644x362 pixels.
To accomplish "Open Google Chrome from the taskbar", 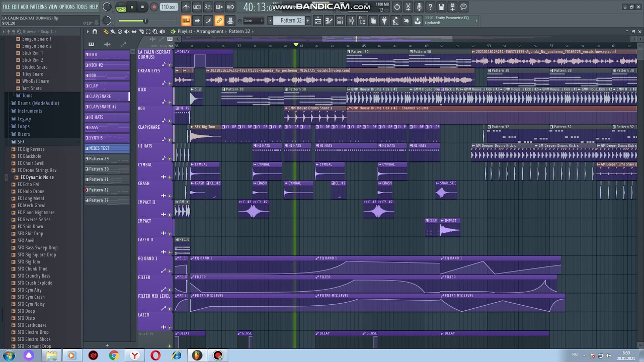I will [114, 355].
